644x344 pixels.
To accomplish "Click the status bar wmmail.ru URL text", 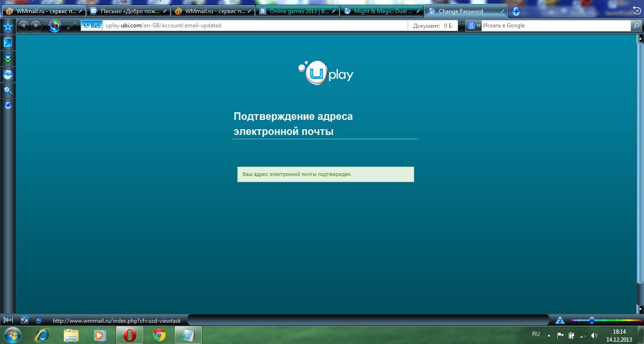I will click(117, 321).
